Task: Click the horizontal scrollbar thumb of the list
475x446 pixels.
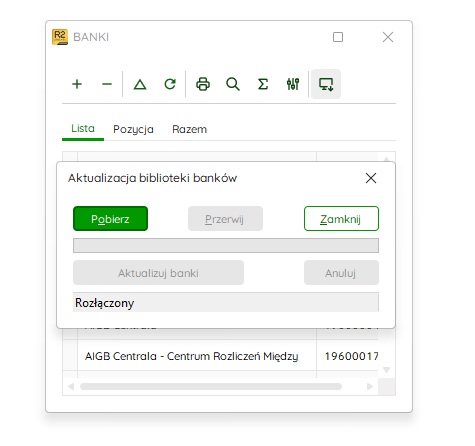Action: (x=211, y=387)
